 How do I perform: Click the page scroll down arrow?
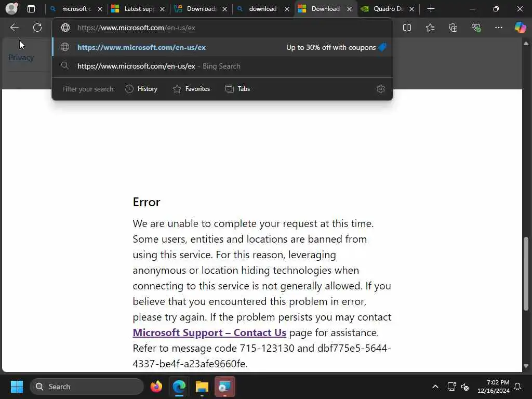[526, 366]
